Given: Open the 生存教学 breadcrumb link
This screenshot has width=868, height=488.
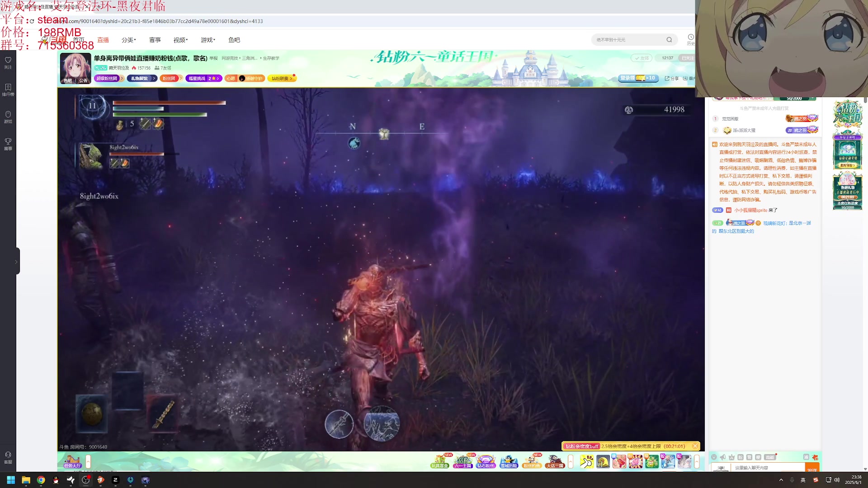Looking at the screenshot, I should click(x=271, y=58).
